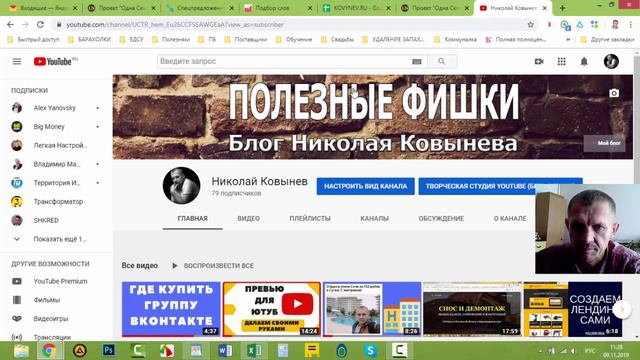Image resolution: width=640 pixels, height=360 pixels.
Task: Click the Николай Ковынев channel profile picture
Action: [x=182, y=185]
